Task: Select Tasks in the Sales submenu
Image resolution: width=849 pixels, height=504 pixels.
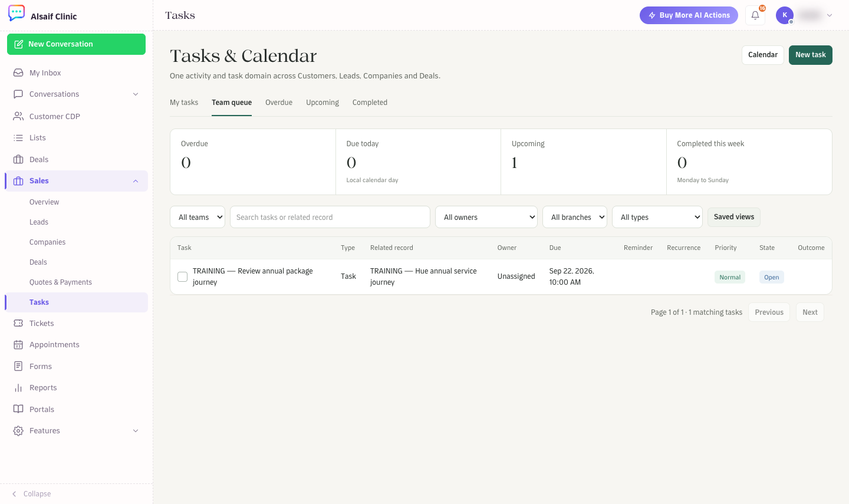Action: tap(77, 302)
